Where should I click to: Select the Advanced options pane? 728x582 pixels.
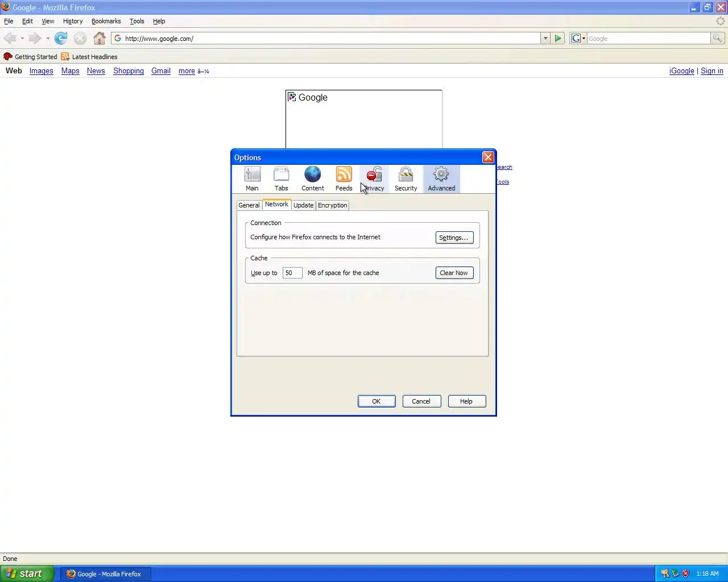(441, 179)
